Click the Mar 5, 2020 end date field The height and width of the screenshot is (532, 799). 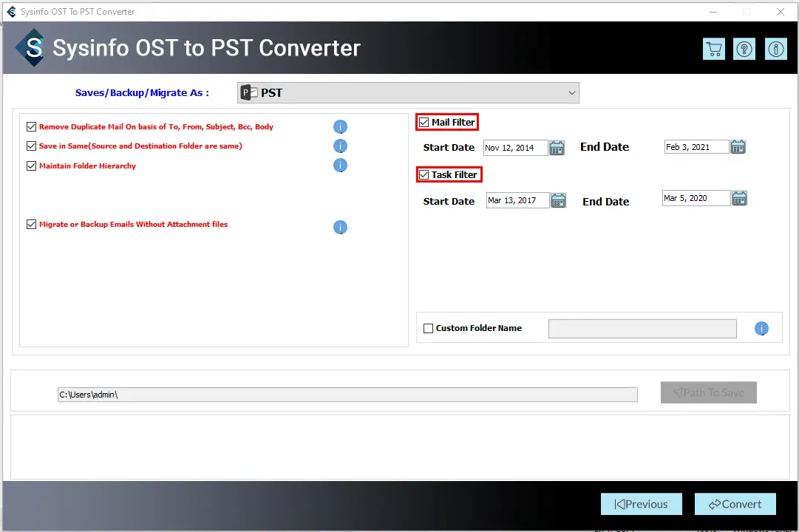click(696, 198)
